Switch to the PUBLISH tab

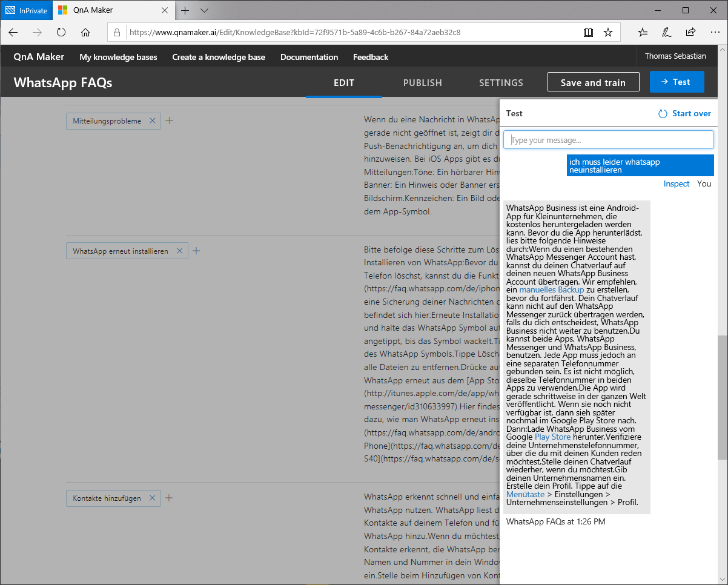pos(422,83)
